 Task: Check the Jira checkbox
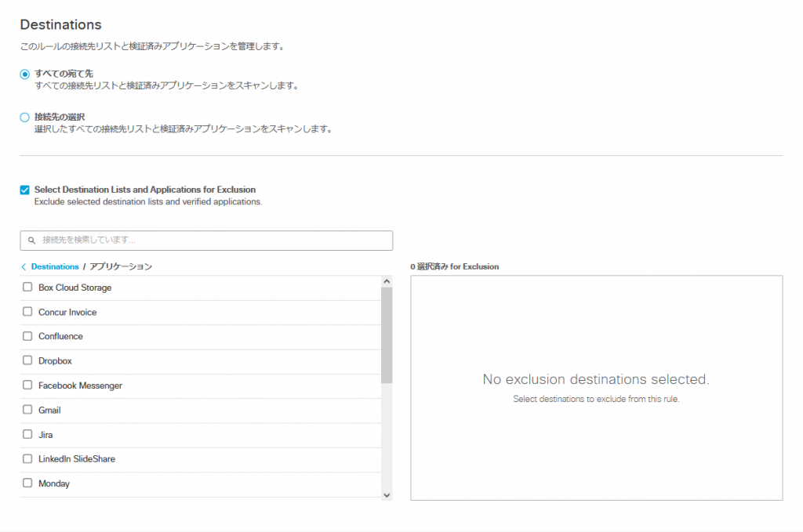coord(27,434)
